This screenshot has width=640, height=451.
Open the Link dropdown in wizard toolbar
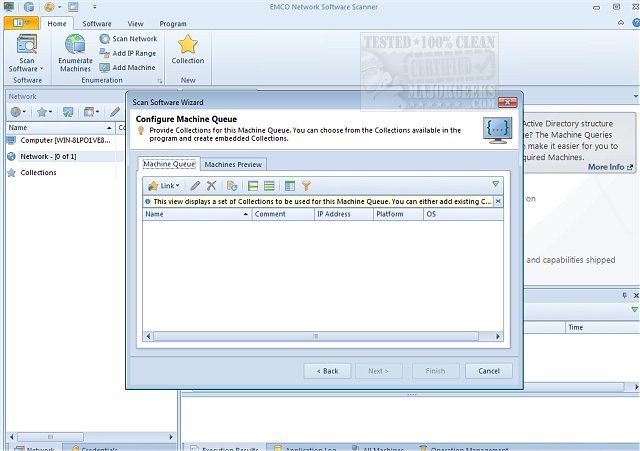pyautogui.click(x=164, y=186)
